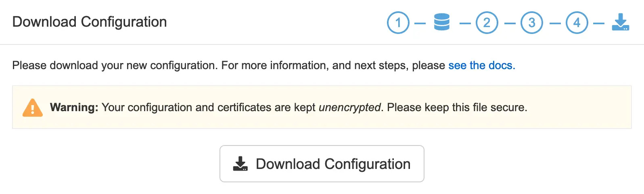Click the dash between steps 2 and 3
Viewport: 644px width, 194px height.
click(x=510, y=23)
